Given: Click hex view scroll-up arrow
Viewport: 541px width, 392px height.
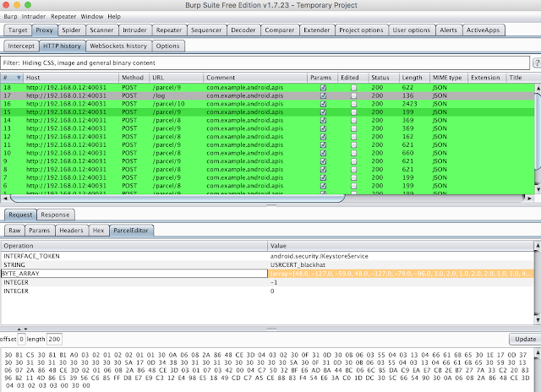Looking at the screenshot, I should click(538, 352).
